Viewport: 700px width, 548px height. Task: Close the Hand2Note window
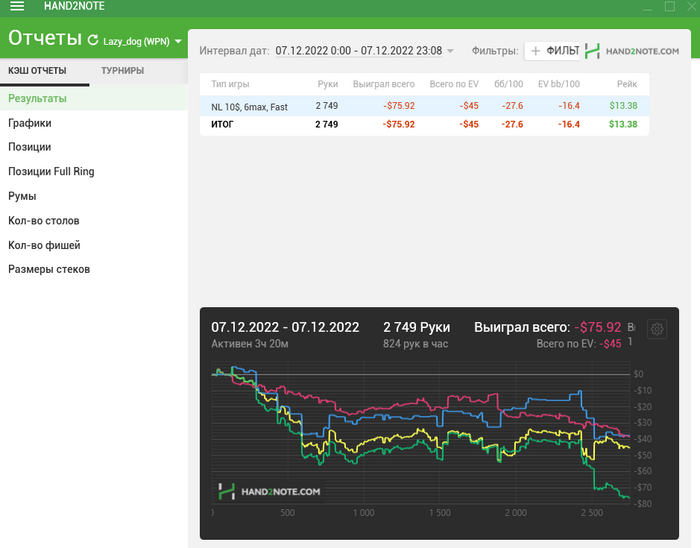[692, 6]
